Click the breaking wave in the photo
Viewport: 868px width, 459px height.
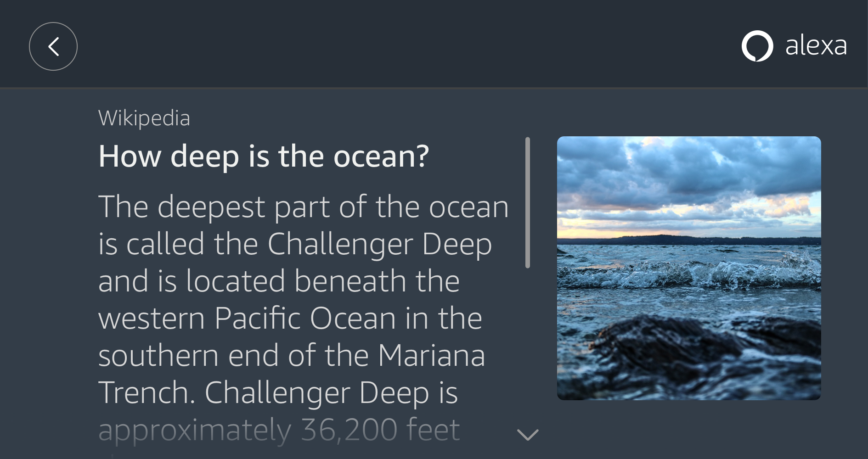[688, 274]
